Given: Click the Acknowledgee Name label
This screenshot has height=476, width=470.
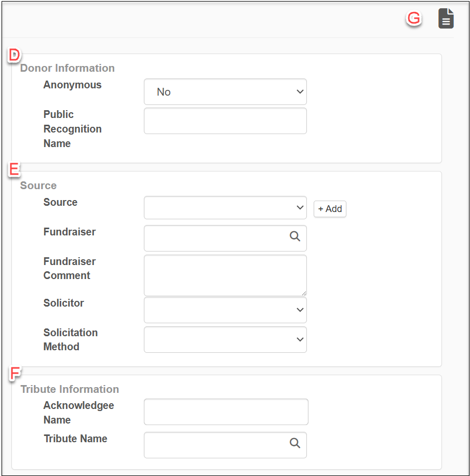Looking at the screenshot, I should pos(78,413).
